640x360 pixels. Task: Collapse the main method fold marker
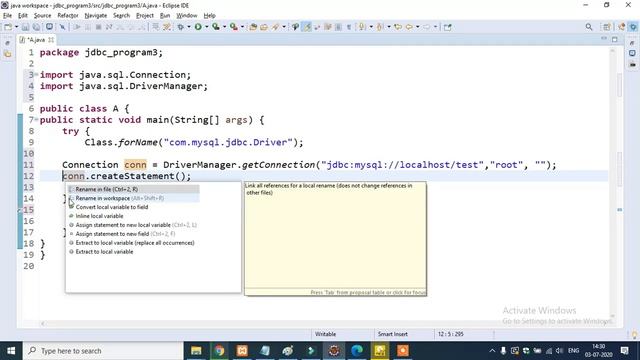(36, 119)
